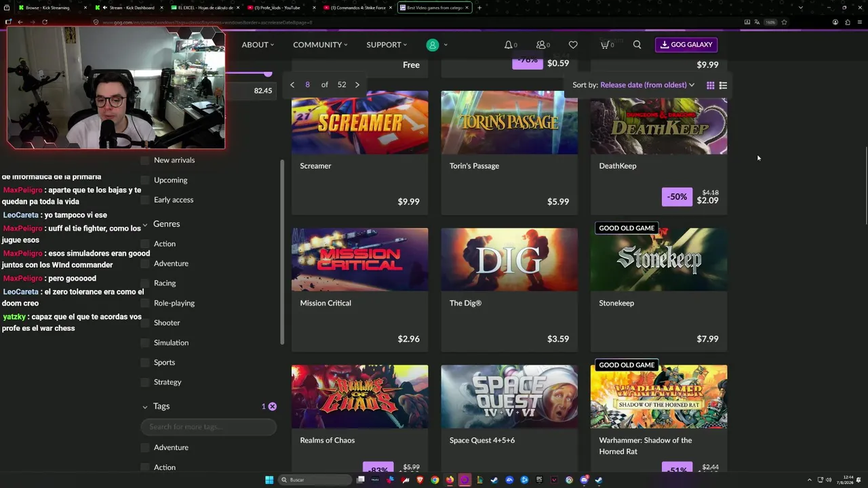Viewport: 868px width, 488px height.
Task: Expand the SUPPORT menu
Action: pyautogui.click(x=387, y=45)
